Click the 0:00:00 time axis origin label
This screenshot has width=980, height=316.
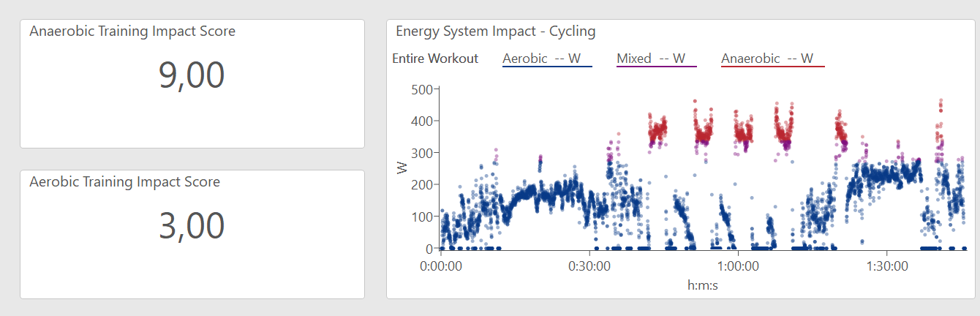click(441, 266)
